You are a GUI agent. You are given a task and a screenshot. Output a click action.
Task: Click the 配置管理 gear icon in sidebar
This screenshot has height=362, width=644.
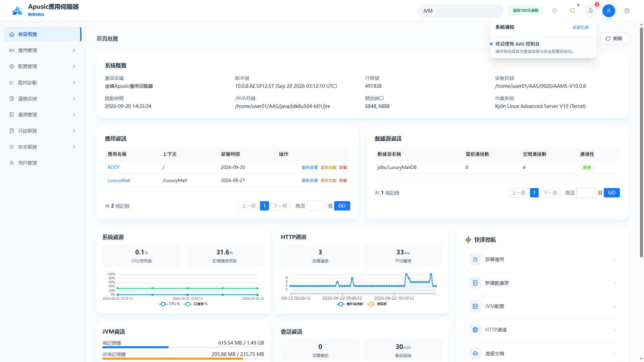click(12, 66)
